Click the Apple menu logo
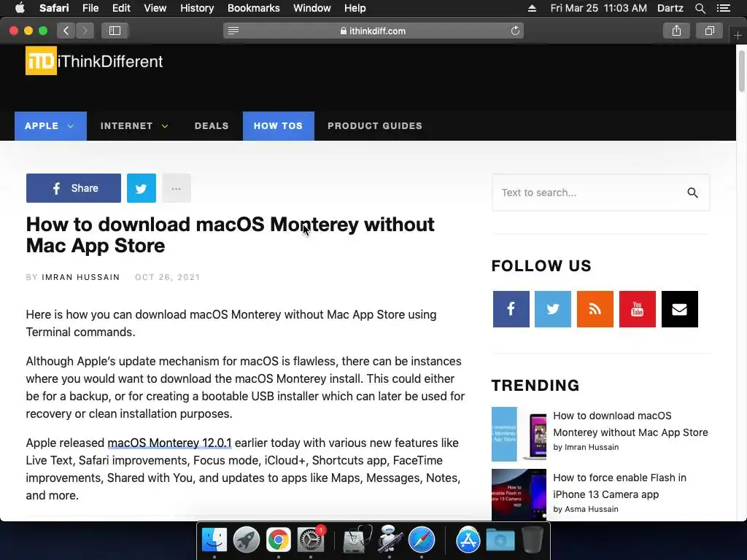This screenshot has width=747, height=560. coord(20,8)
